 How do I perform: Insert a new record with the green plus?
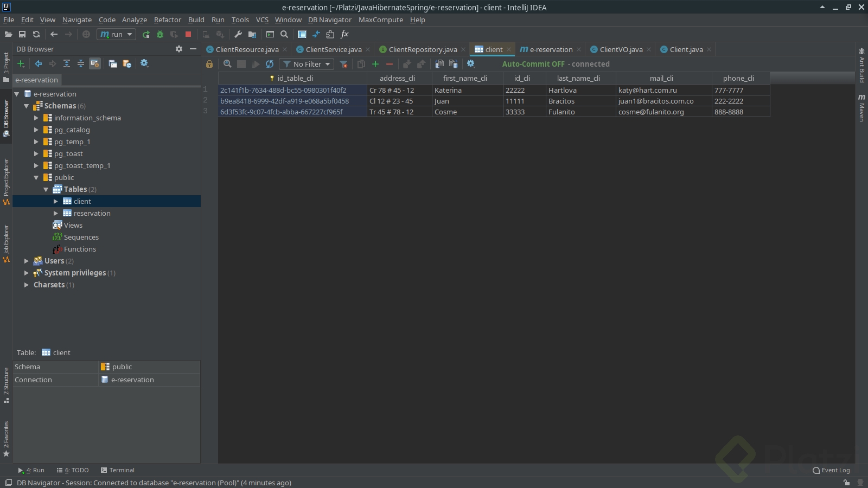click(375, 64)
